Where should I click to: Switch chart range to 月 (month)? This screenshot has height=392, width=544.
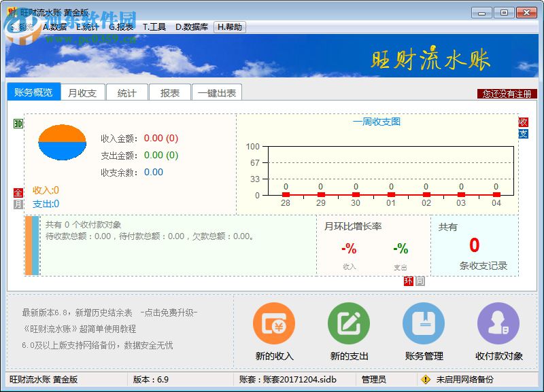tap(17, 204)
